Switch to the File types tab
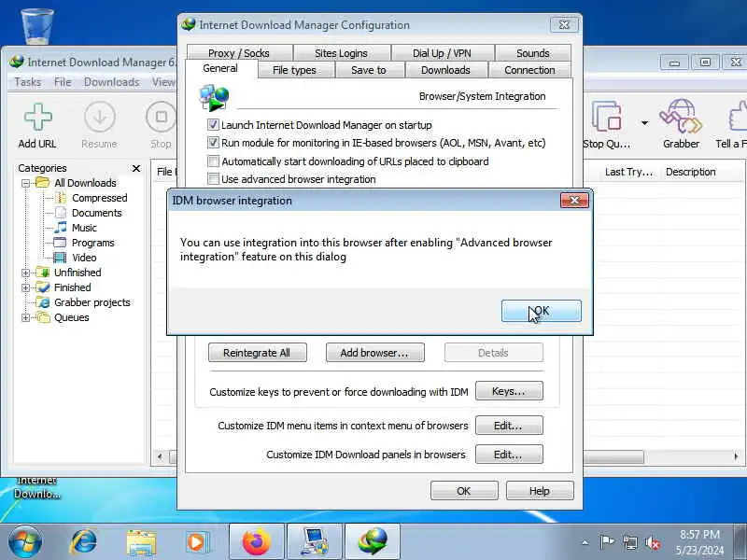747x560 pixels. click(x=294, y=70)
